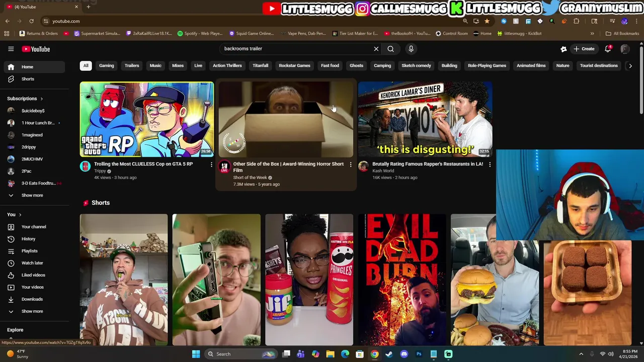Expand hidden bookmarks chevron
This screenshot has width=644, height=362.
pos(592,34)
